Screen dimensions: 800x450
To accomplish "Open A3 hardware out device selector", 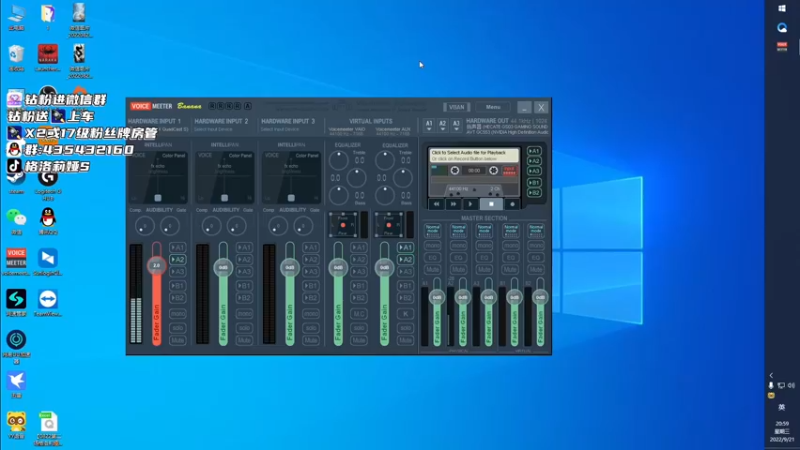I will 456,126.
